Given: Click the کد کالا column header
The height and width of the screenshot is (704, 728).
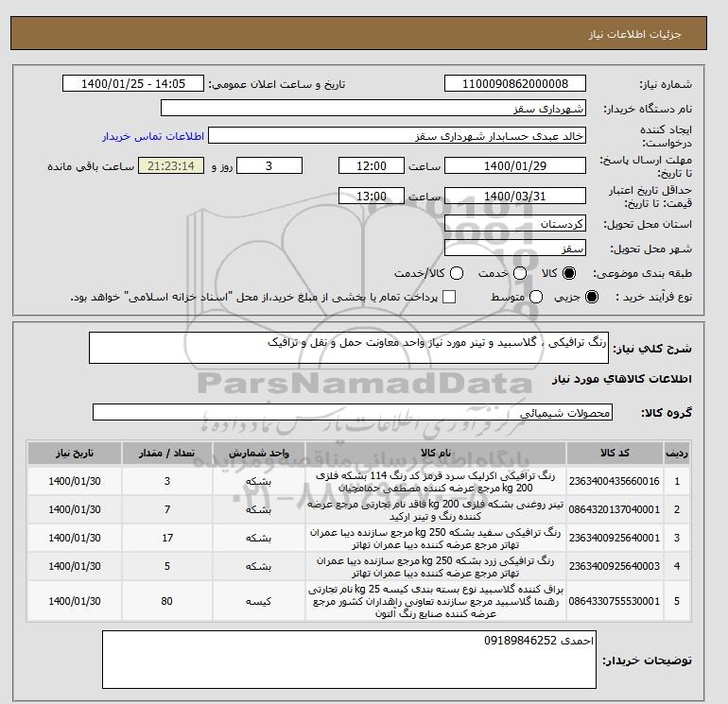Looking at the screenshot, I should click(x=615, y=453).
